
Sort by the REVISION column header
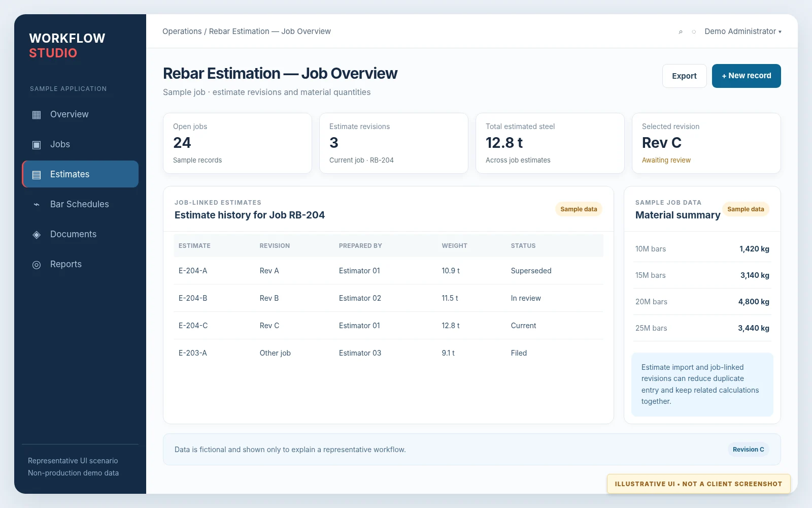click(x=275, y=246)
